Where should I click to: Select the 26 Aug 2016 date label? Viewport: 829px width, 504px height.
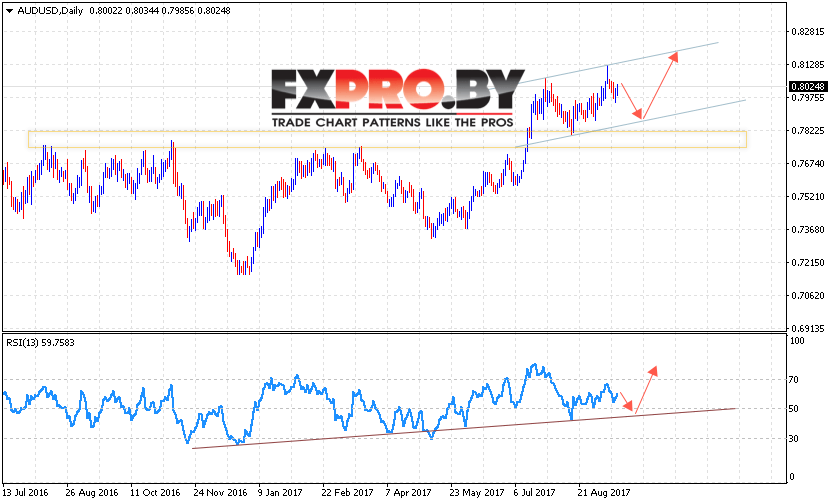tap(92, 492)
